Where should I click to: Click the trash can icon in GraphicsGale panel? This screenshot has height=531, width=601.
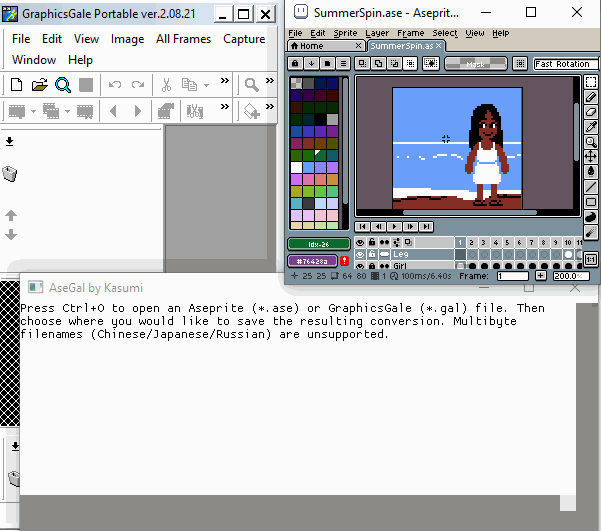10,174
